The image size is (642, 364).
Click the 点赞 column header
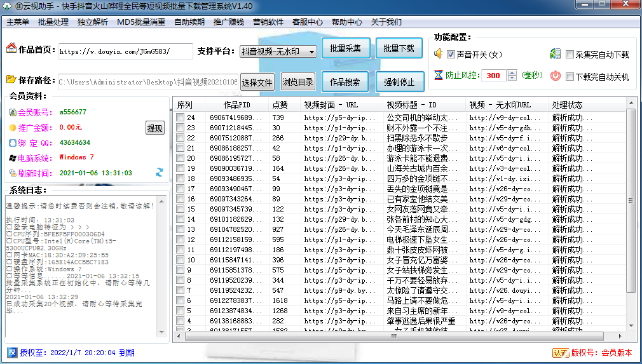(284, 105)
